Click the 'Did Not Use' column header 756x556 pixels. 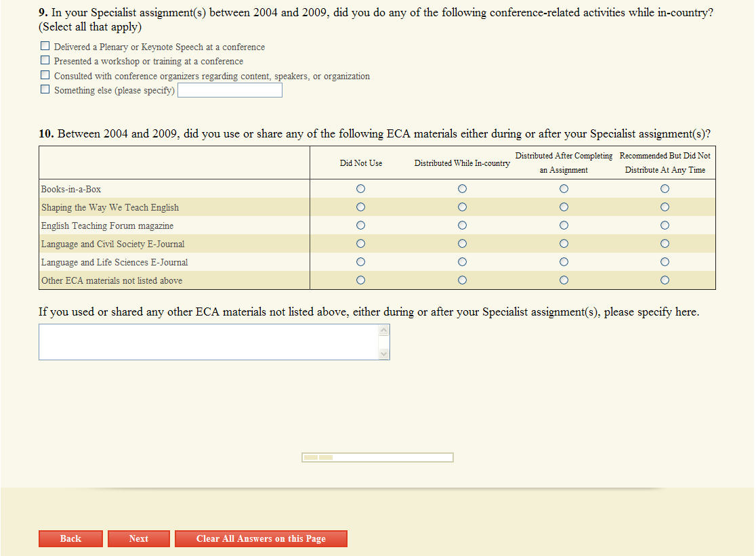pyautogui.click(x=361, y=163)
